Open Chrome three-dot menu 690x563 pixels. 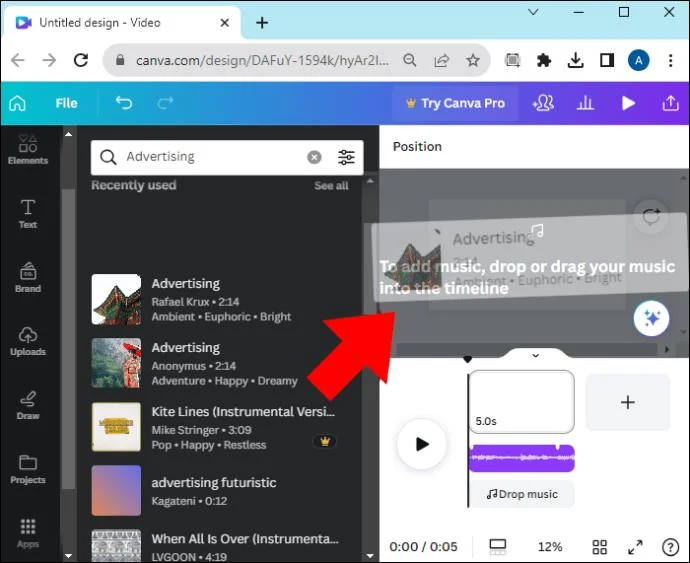[x=670, y=60]
